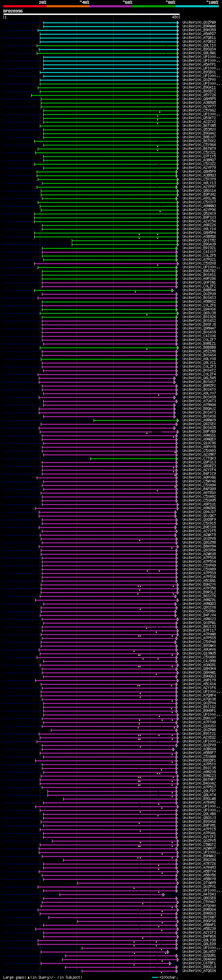222x980 pixels.
Task: Select the UniRef100_B9HWK2 label
Action: (199, 856)
